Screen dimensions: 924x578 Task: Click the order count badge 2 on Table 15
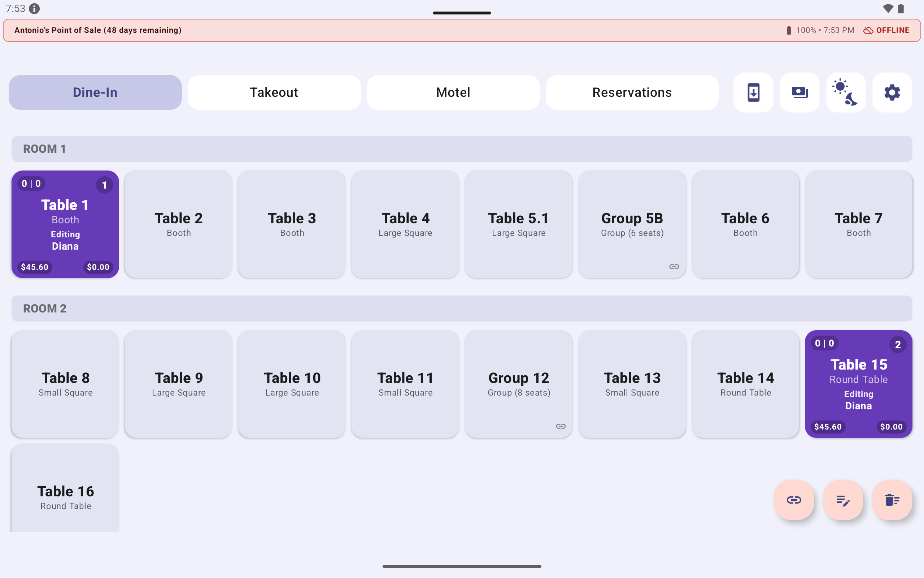coord(898,345)
